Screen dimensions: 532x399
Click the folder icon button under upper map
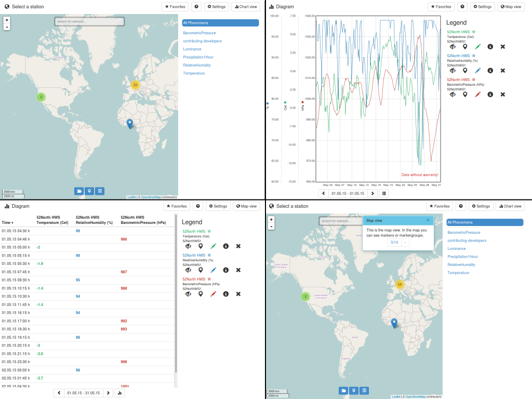[x=79, y=191]
